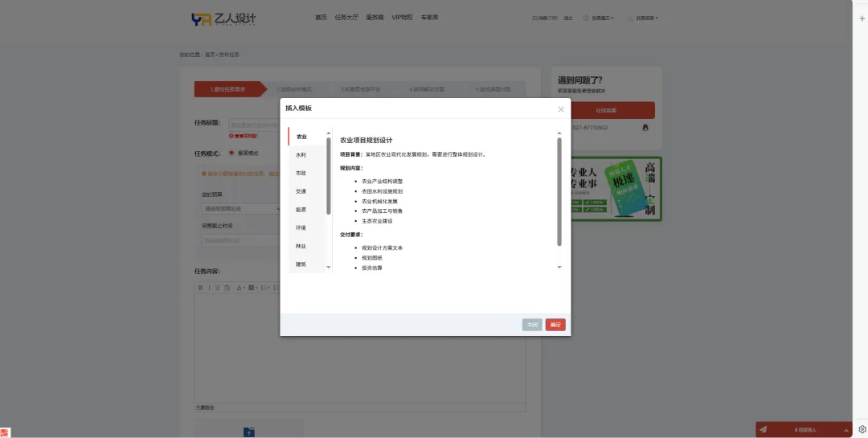Screen dimensions: 868x438
Task: Click the QQ penguin icon beside the phone number
Action: tap(645, 127)
